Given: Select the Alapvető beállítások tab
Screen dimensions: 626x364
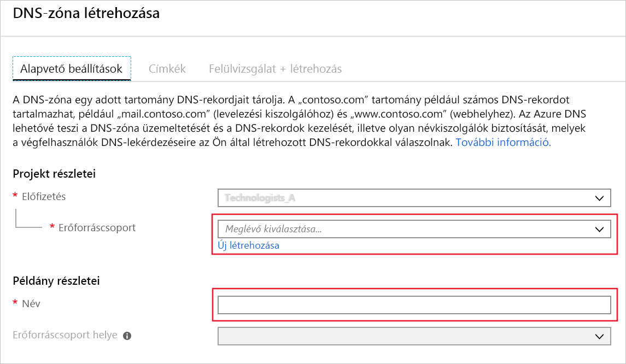Looking at the screenshot, I should [x=72, y=68].
